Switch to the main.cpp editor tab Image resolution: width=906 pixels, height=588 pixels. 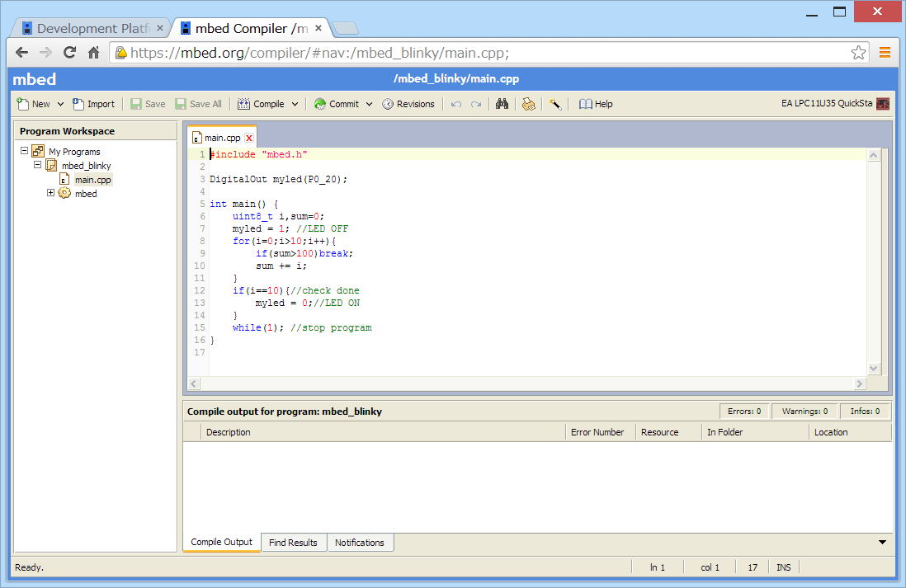coord(222,138)
